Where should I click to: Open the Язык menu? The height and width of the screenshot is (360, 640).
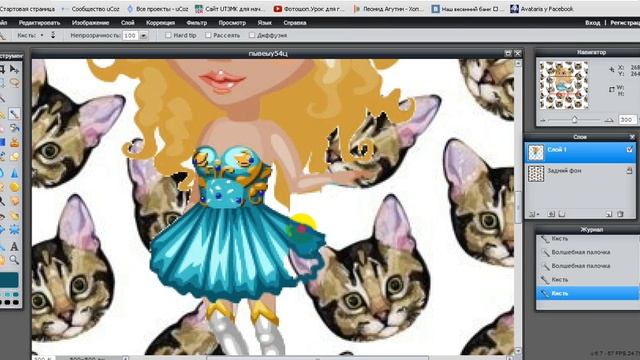[264, 23]
